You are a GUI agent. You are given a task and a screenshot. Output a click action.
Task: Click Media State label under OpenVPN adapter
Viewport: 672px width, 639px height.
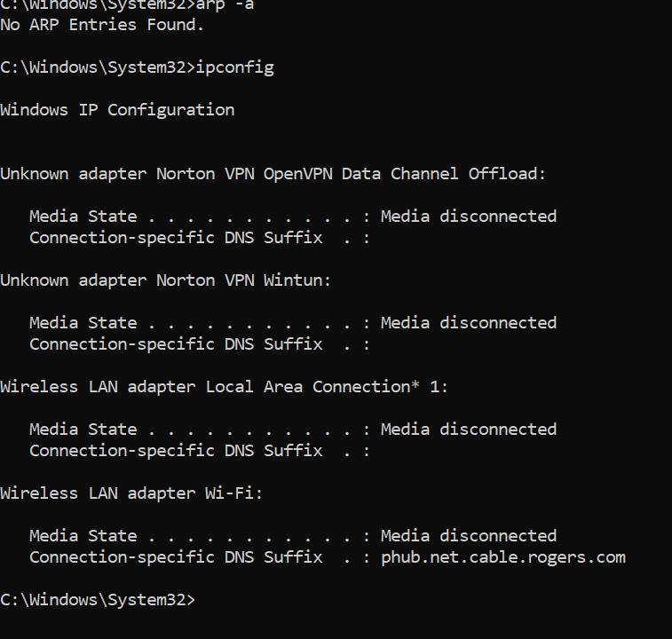[x=83, y=217]
